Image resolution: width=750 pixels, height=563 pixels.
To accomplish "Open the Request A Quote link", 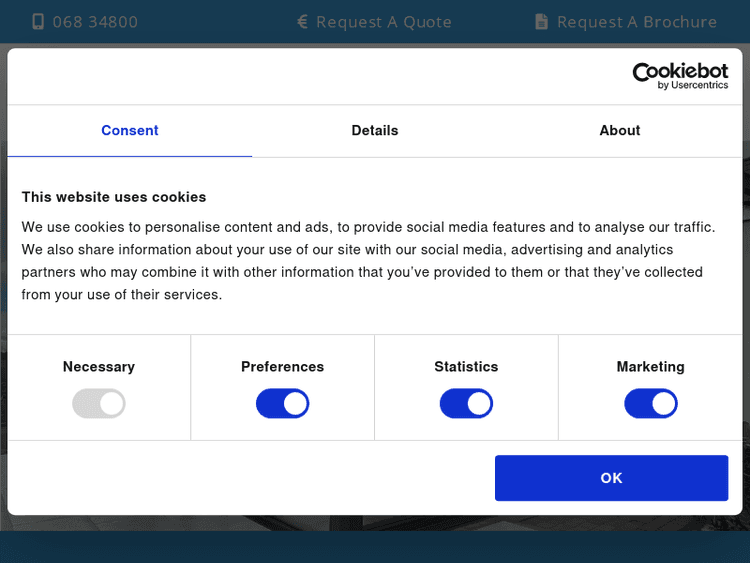I will click(x=384, y=21).
